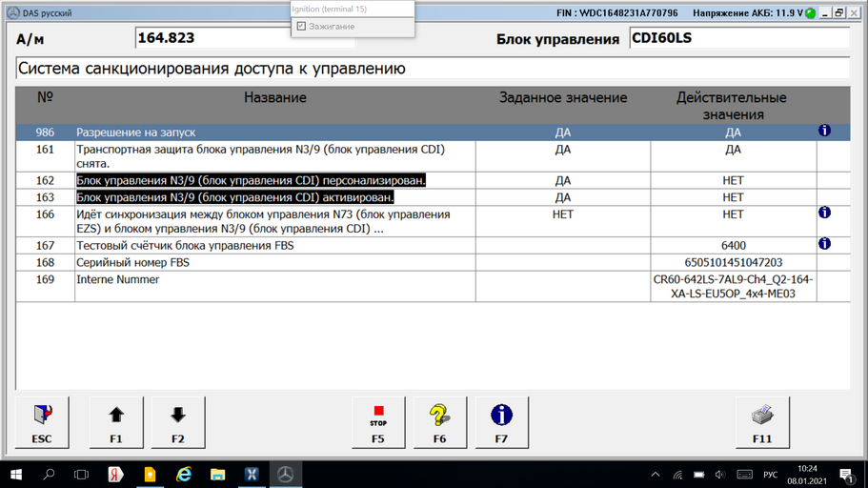Open F6 help question mark

point(440,422)
